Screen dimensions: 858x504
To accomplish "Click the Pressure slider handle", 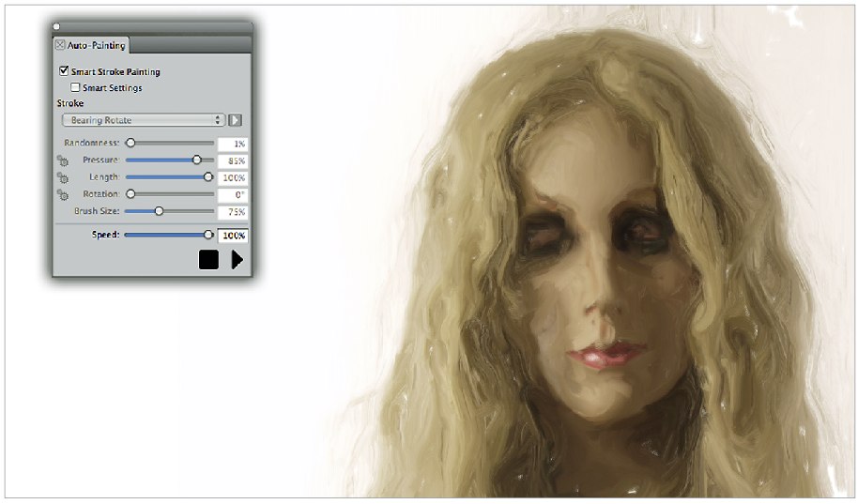I will pos(196,160).
